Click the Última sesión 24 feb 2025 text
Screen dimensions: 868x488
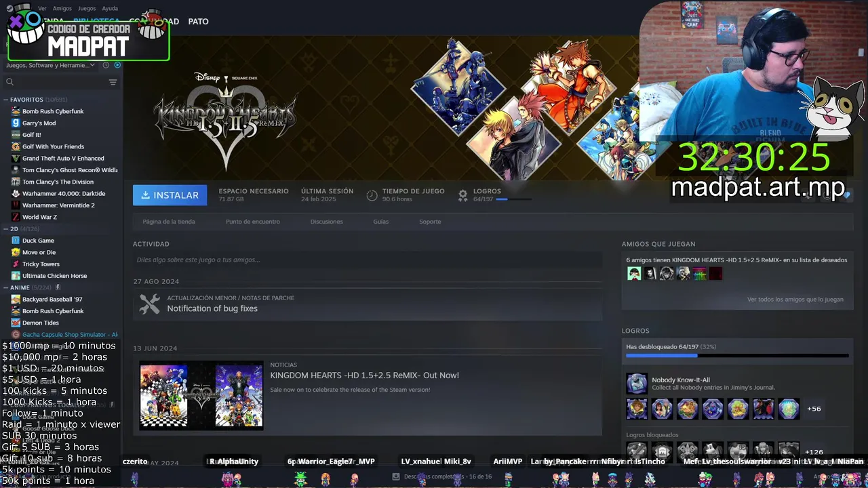point(327,195)
